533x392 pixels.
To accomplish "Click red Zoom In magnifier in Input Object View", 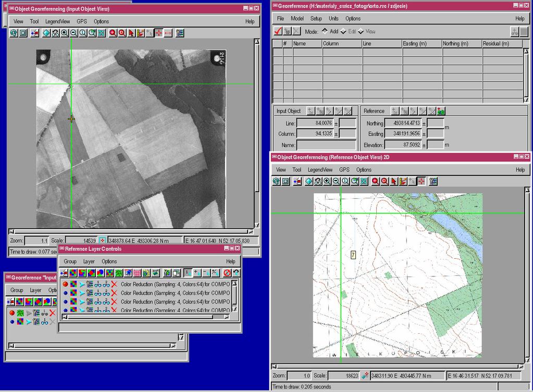I will coord(113,33).
